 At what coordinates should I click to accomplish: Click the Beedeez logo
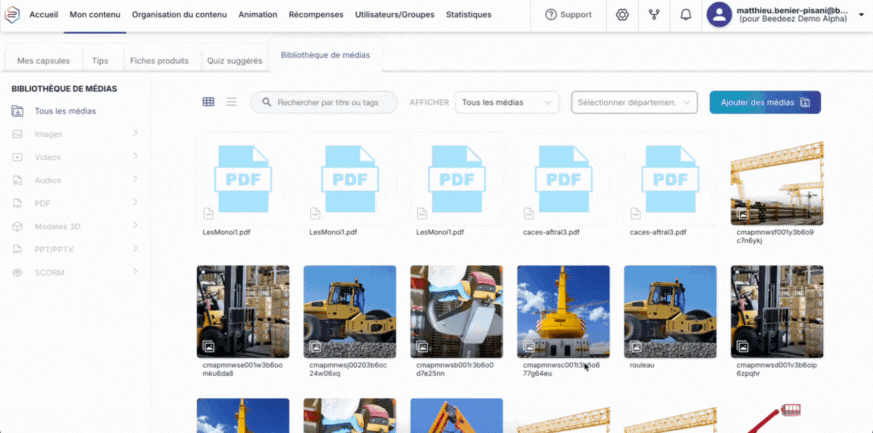[x=14, y=15]
